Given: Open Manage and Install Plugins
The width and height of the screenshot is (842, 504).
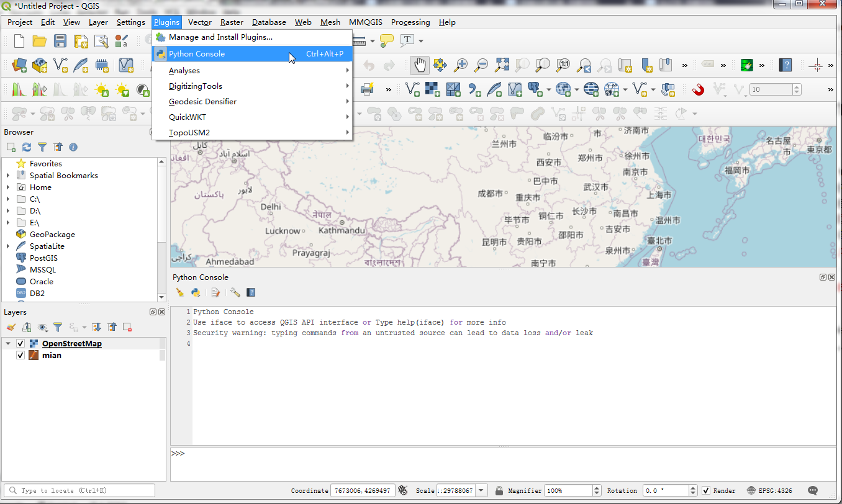Looking at the screenshot, I should 253,37.
